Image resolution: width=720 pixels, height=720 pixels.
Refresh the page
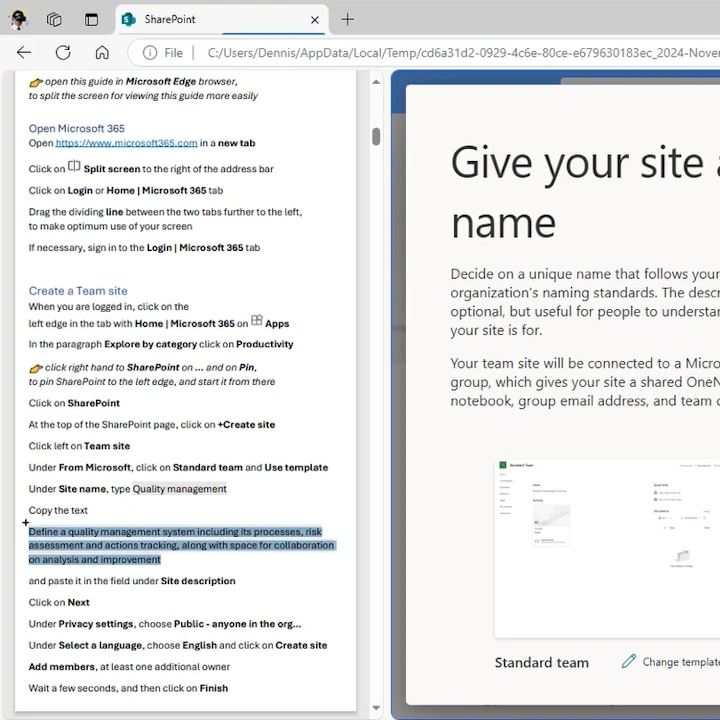63,53
